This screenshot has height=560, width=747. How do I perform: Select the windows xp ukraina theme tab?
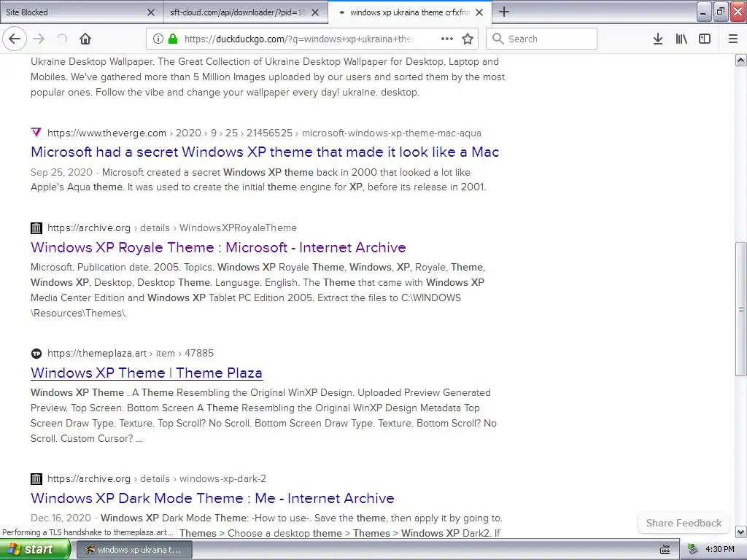pos(410,12)
